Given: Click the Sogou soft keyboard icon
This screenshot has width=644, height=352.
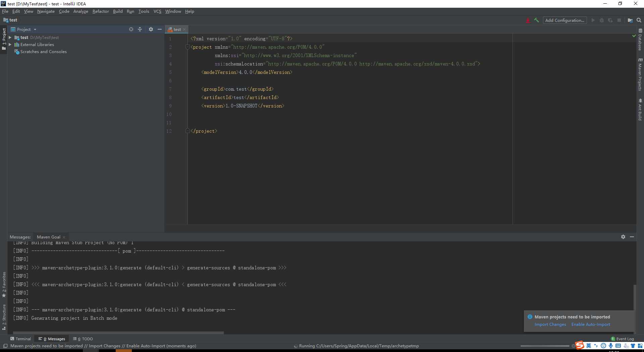Looking at the screenshot, I should (x=618, y=346).
